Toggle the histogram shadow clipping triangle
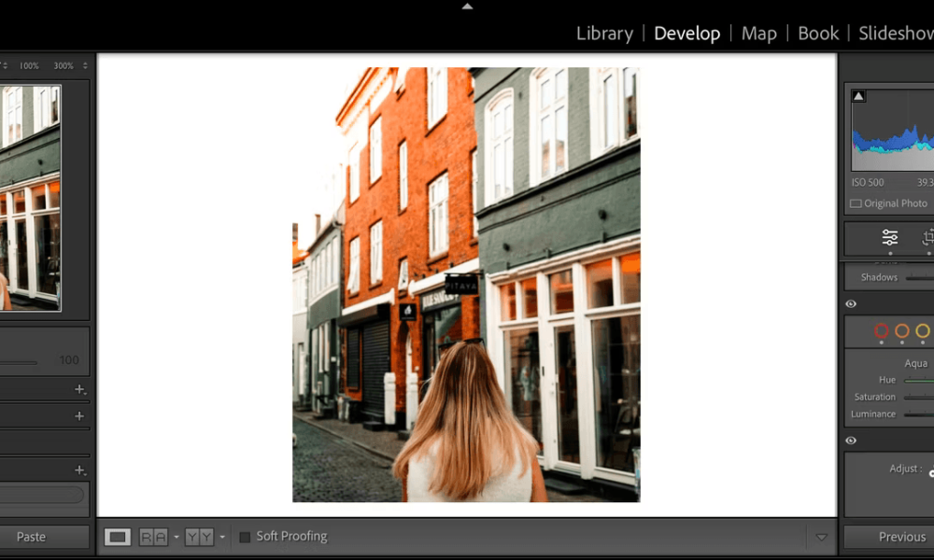Viewport: 934px width, 560px height. [x=858, y=96]
